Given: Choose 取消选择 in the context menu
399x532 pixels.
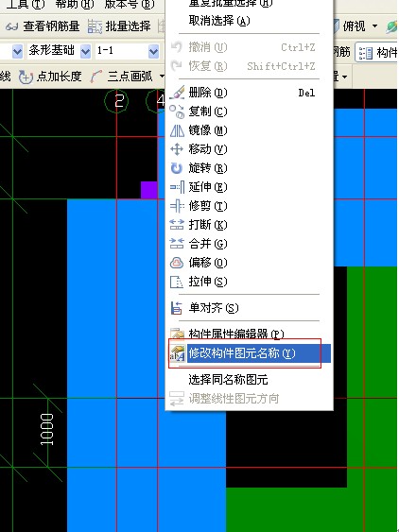Looking at the screenshot, I should [219, 21].
